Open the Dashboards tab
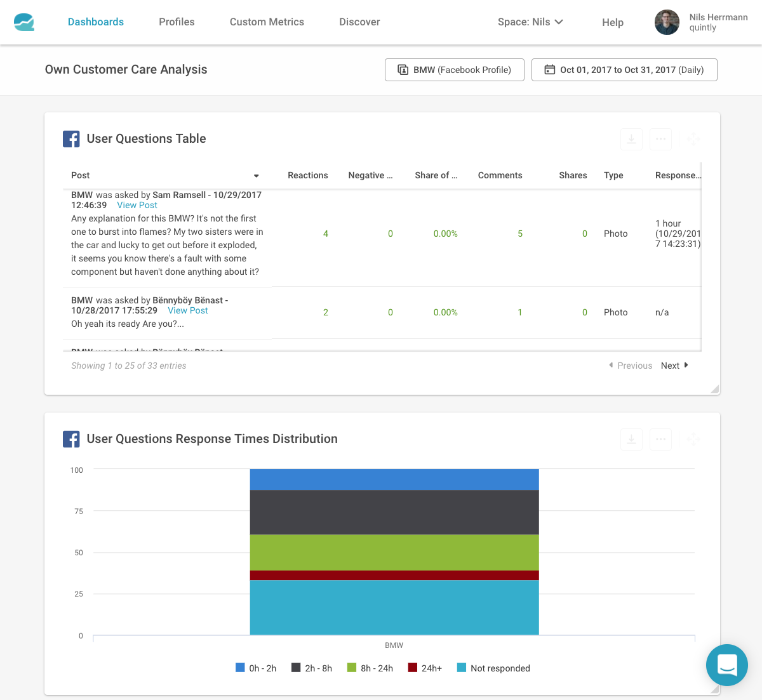Viewport: 762px width, 700px height. click(x=96, y=22)
